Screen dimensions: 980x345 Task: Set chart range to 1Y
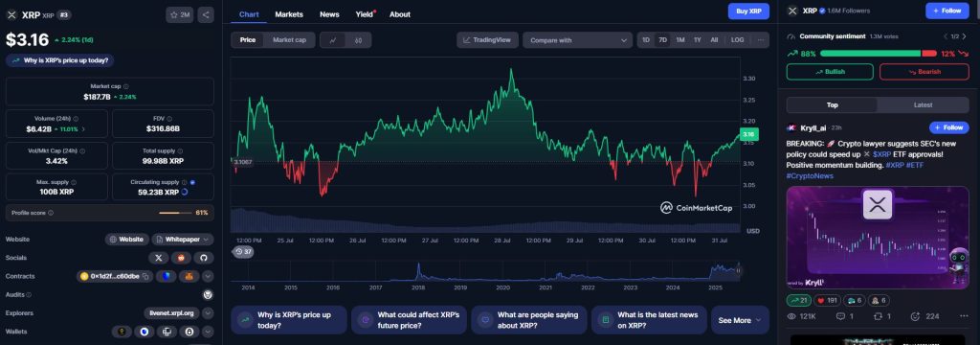[697, 40]
